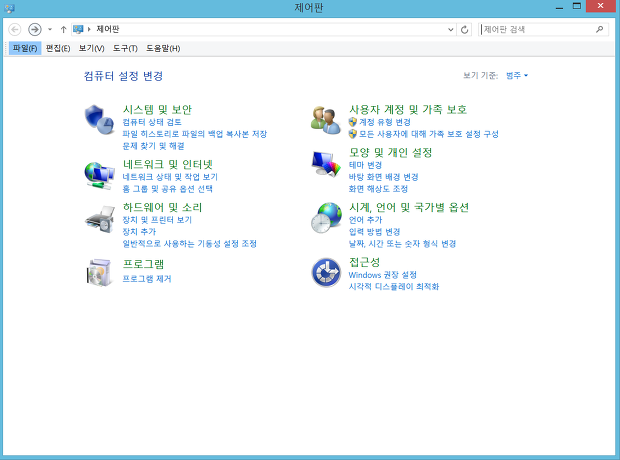Open the 하드웨어 및 소리 printer icon
This screenshot has height=460, width=620.
100,219
